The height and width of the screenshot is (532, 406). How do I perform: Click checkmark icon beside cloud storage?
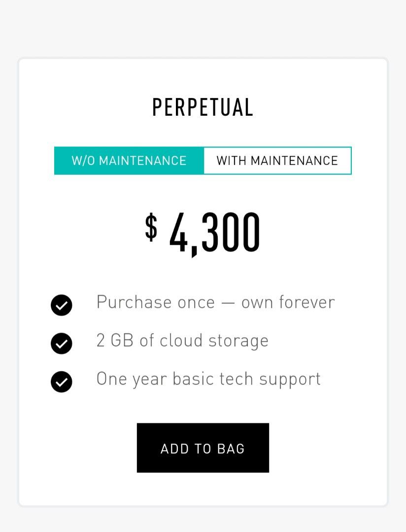(62, 343)
